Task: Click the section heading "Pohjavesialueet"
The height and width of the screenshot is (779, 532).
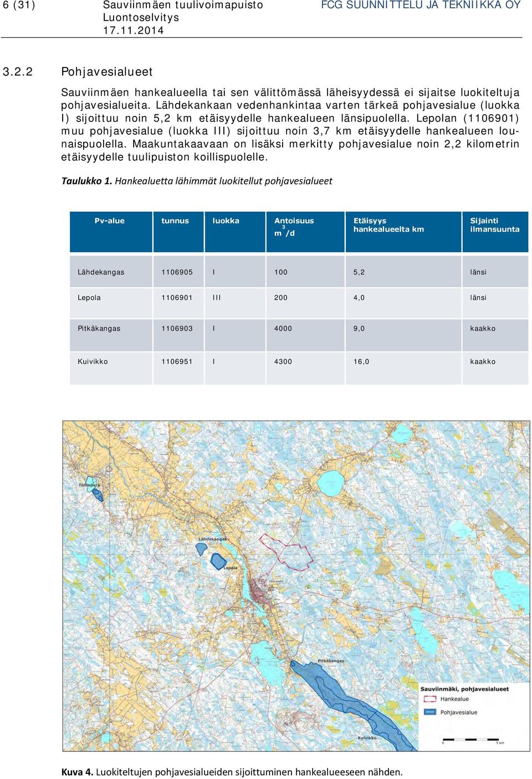Action: coord(106,72)
